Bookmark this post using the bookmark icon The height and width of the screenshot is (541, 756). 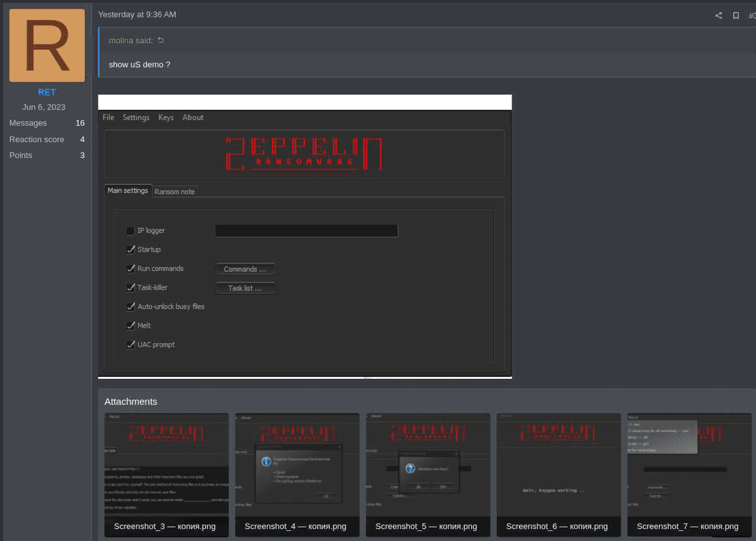click(735, 15)
